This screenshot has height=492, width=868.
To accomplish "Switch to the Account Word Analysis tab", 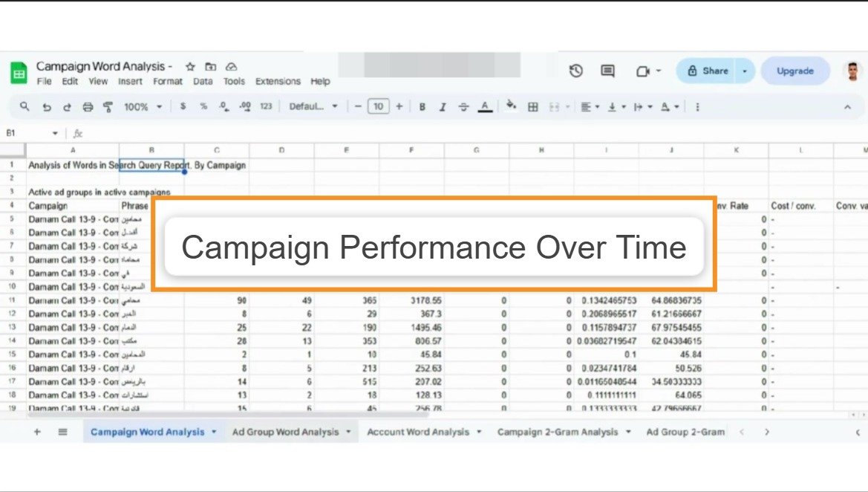I will pyautogui.click(x=418, y=432).
